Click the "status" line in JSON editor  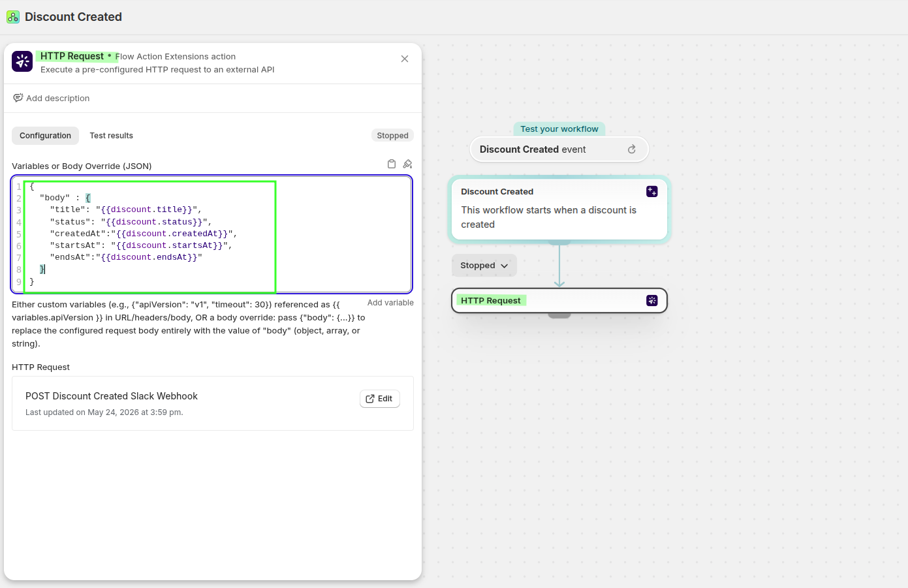131,222
